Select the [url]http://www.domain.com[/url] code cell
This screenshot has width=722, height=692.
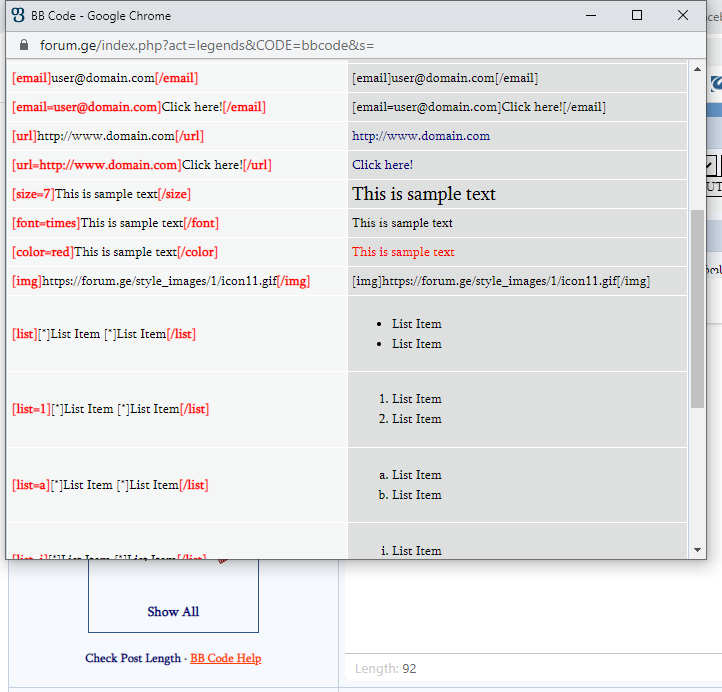(177, 136)
